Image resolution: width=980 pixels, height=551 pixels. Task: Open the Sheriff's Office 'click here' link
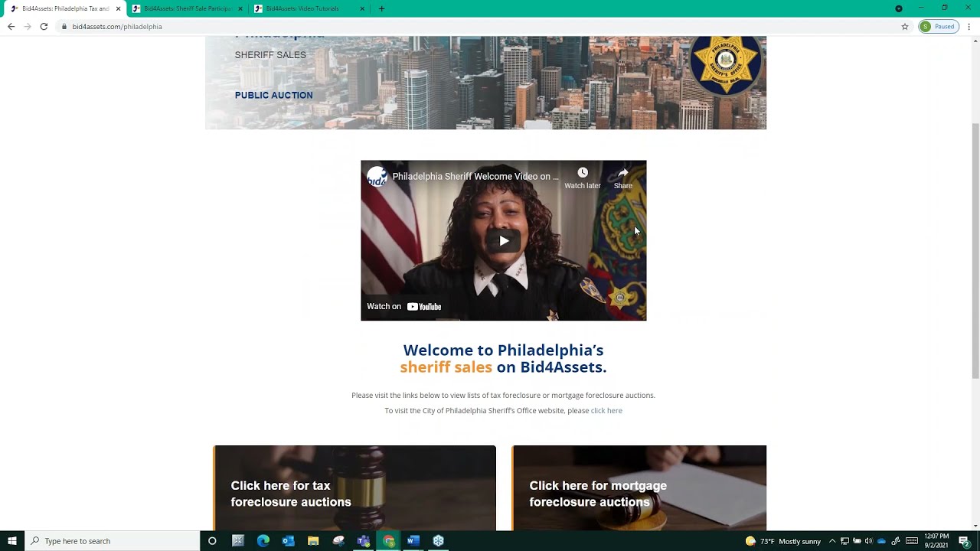606,411
